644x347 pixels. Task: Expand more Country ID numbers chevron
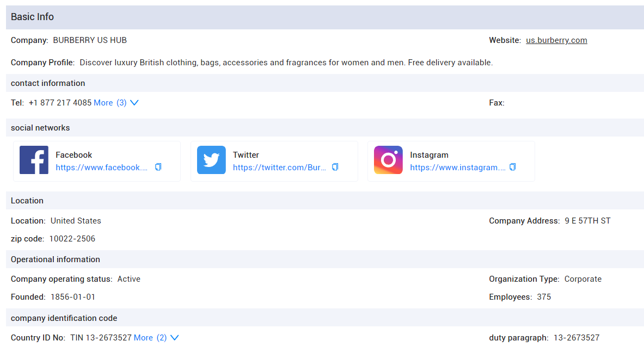click(175, 338)
